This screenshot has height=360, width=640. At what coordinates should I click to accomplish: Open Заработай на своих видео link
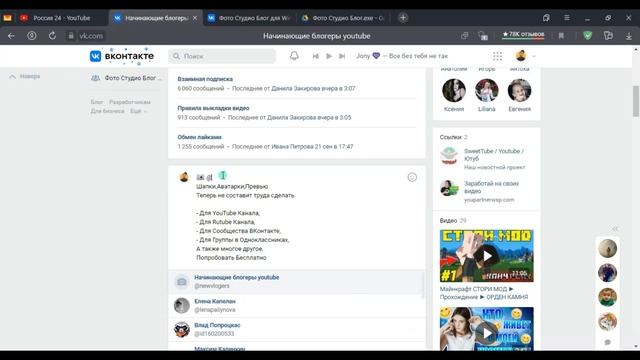tap(491, 187)
